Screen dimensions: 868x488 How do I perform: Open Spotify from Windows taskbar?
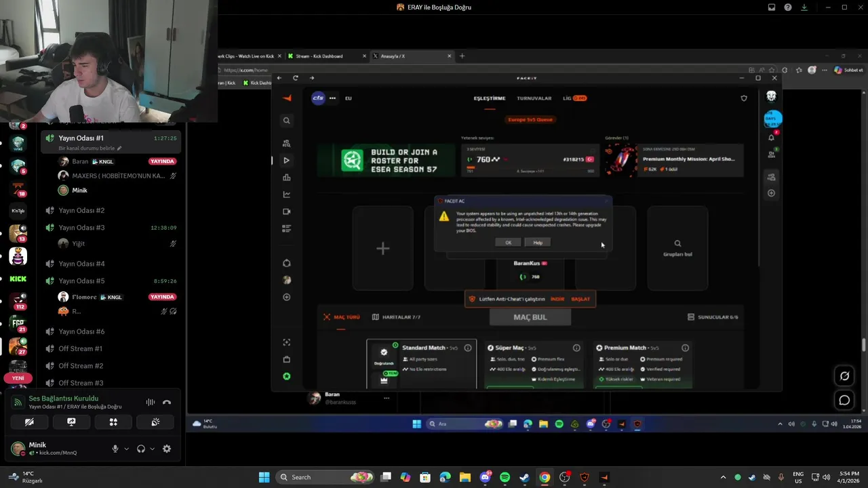(x=505, y=477)
